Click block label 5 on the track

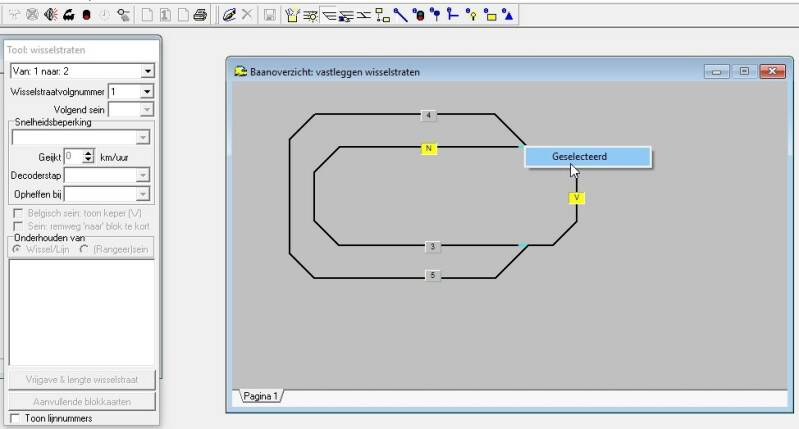[x=433, y=275]
